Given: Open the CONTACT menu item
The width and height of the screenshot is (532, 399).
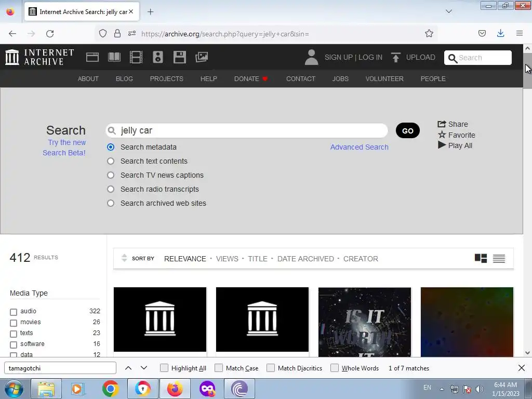Looking at the screenshot, I should [x=301, y=79].
